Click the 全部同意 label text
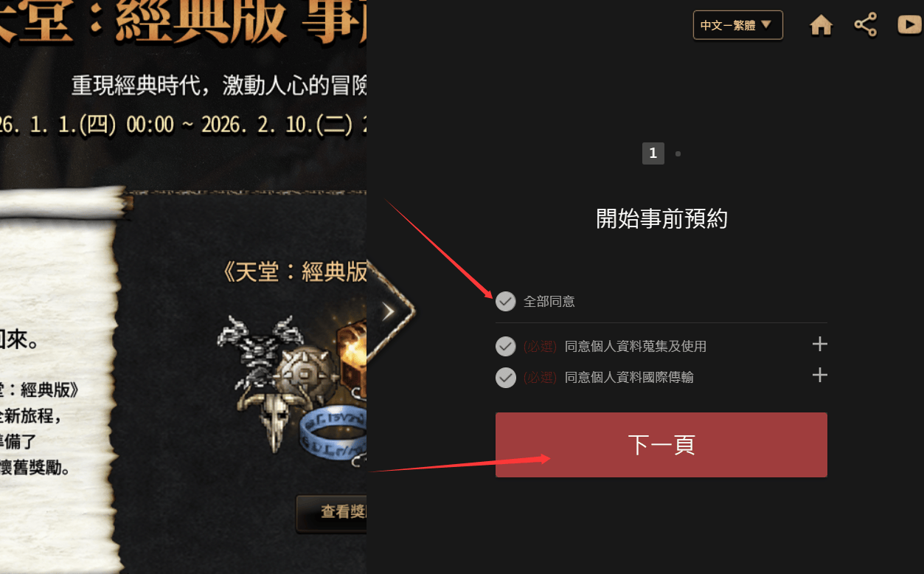This screenshot has height=574, width=924. click(x=549, y=301)
